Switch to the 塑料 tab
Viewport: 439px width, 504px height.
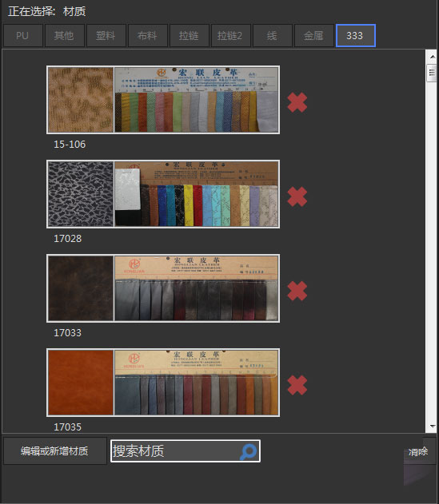106,36
